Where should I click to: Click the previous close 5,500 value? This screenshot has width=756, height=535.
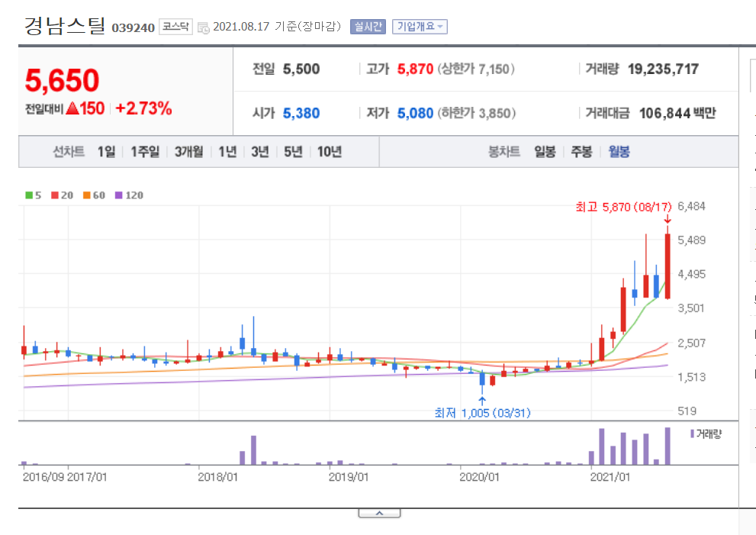301,69
